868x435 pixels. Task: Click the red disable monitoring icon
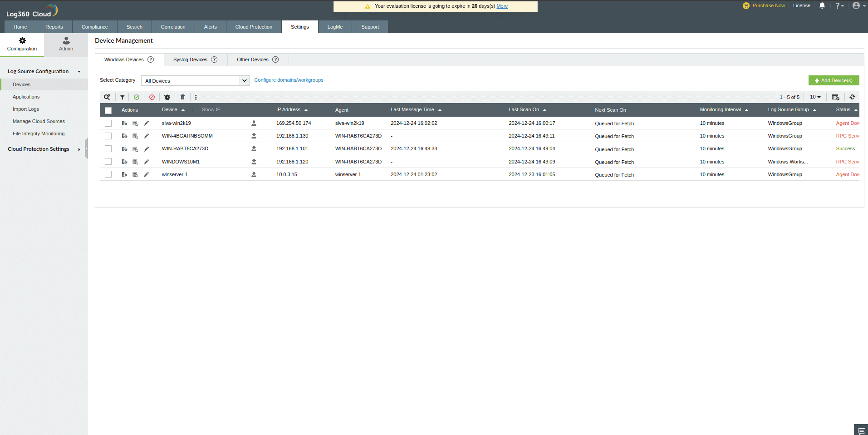point(152,97)
